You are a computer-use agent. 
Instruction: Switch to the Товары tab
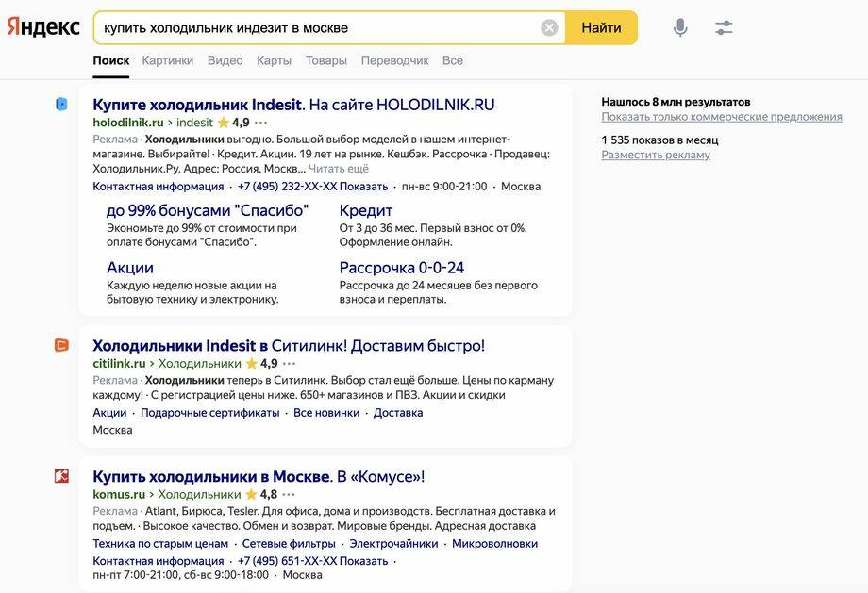(326, 60)
